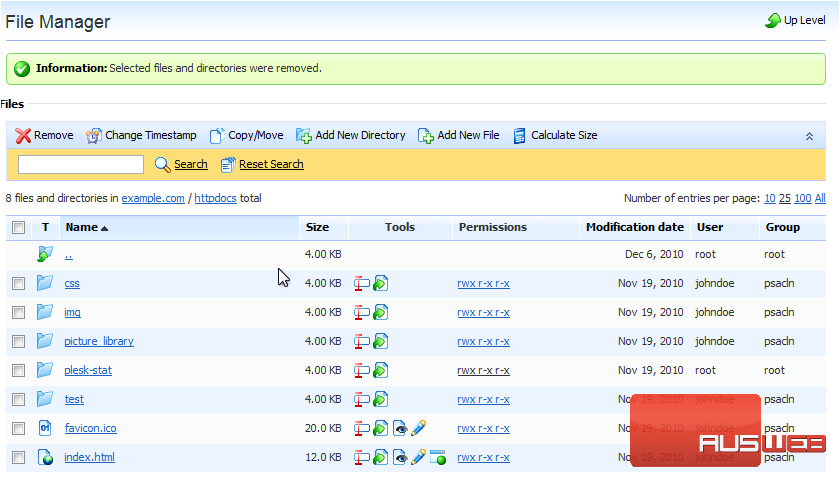
Task: Click the rename icon for favicon.ico
Action: point(362,428)
